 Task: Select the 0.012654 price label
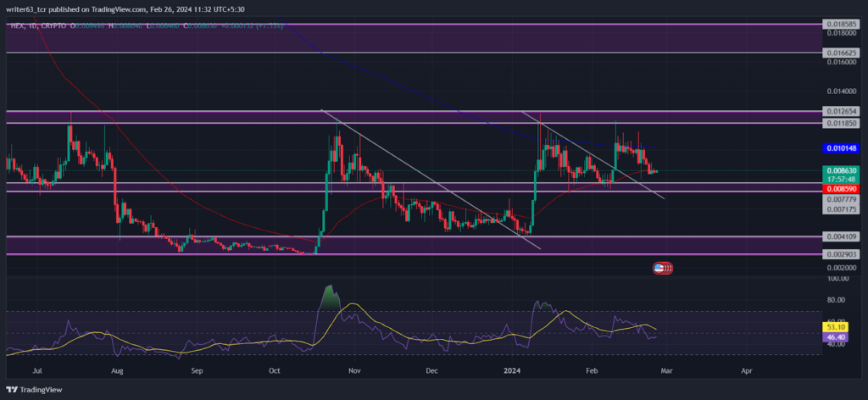coord(840,111)
